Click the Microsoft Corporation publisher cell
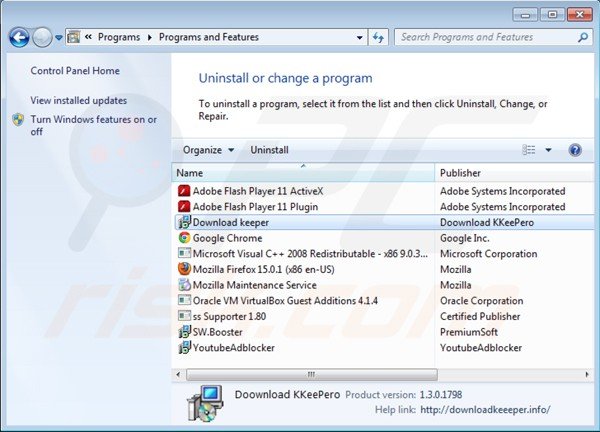 point(488,254)
